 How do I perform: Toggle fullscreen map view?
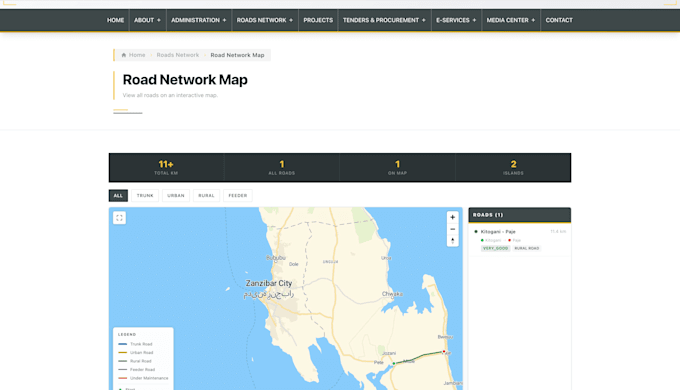[119, 218]
